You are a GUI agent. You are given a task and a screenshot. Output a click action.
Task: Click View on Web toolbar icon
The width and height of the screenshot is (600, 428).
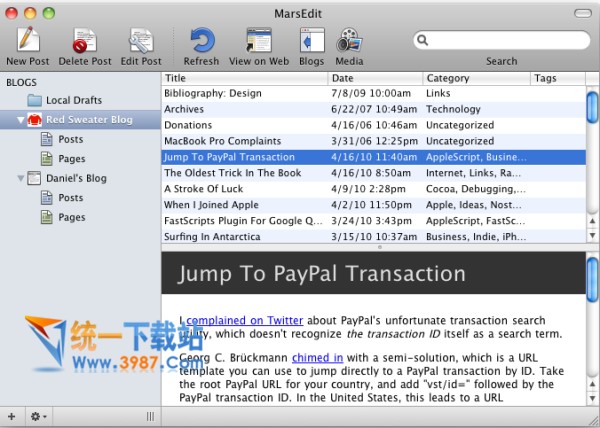coord(259,40)
